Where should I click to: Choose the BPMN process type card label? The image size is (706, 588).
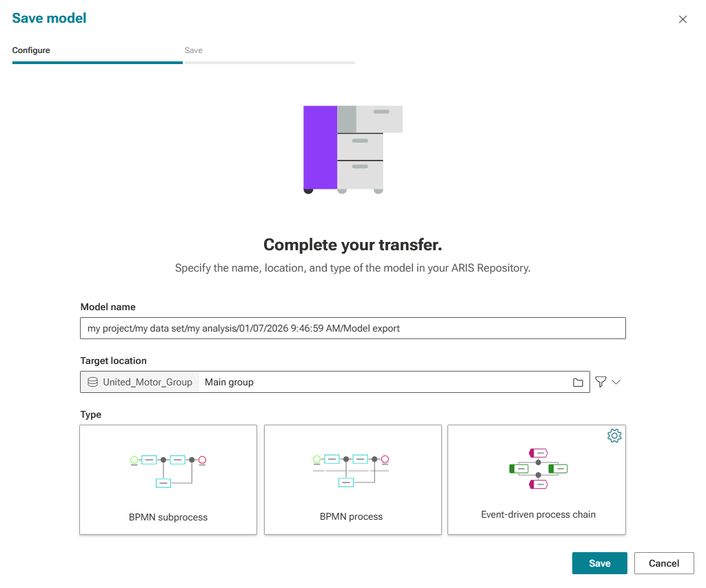351,517
